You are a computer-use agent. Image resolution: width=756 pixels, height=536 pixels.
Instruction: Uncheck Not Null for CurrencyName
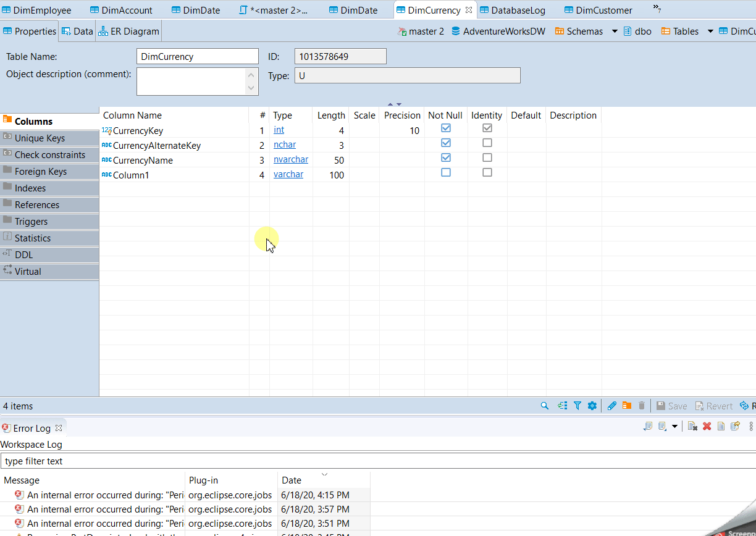coord(445,157)
